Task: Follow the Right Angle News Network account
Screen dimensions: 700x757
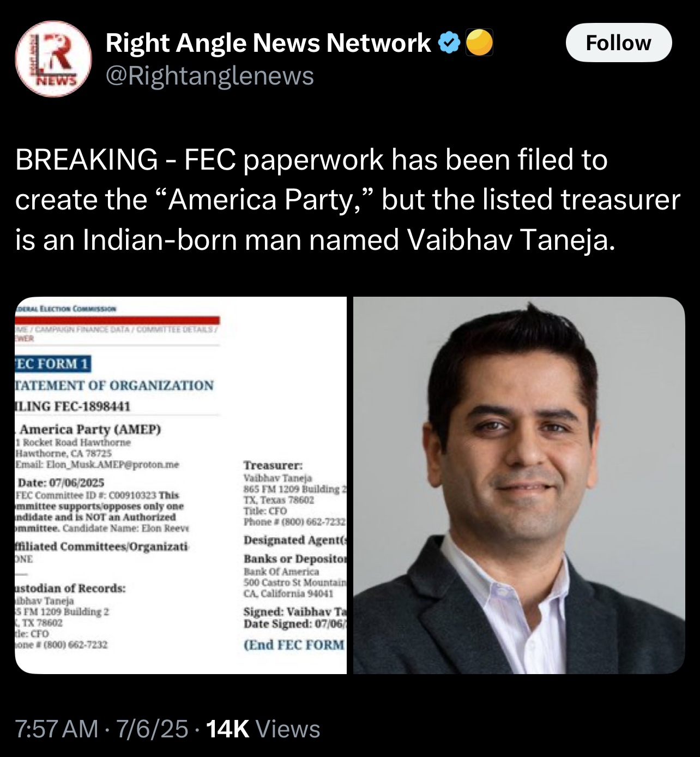Action: (x=619, y=43)
